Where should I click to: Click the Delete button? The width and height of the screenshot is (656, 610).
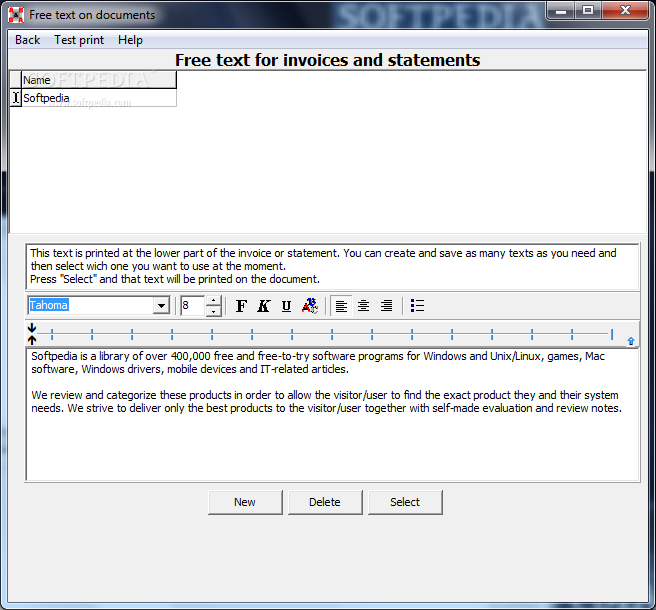[x=325, y=502]
